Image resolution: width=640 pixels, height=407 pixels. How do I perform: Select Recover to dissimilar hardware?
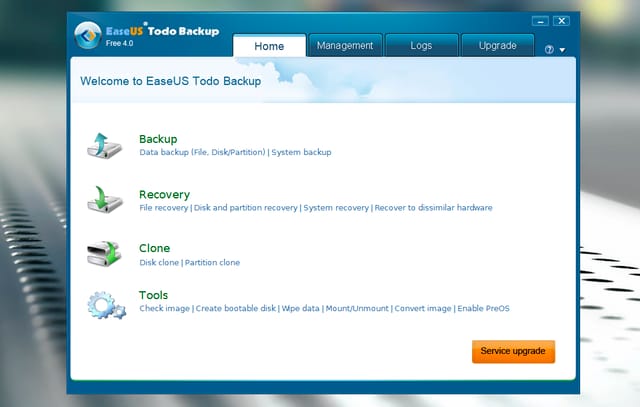coord(433,208)
